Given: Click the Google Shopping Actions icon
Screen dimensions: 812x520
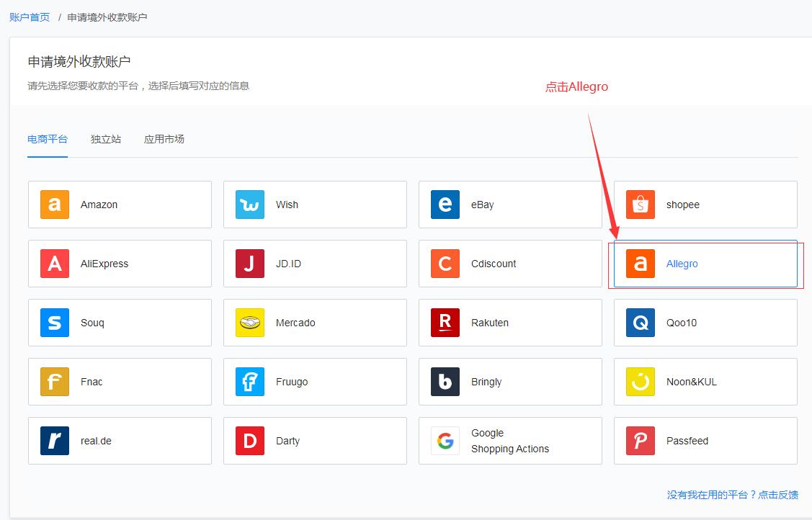Looking at the screenshot, I should [x=445, y=440].
